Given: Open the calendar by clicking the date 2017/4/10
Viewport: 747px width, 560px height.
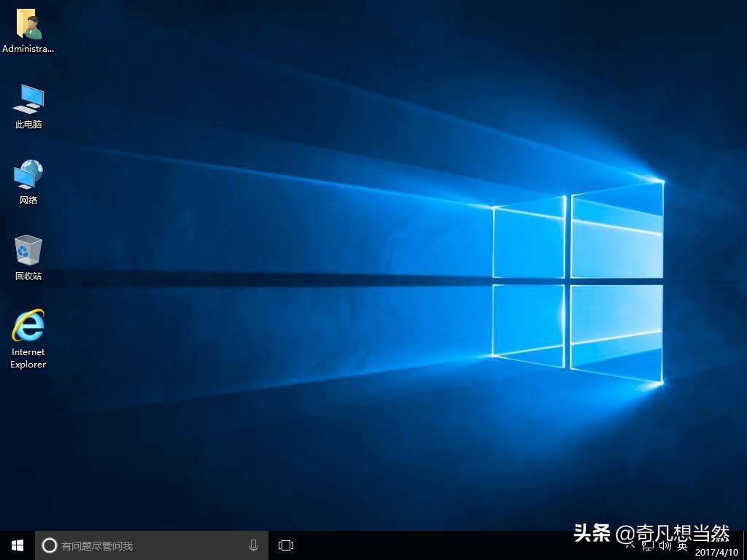Looking at the screenshot, I should tap(718, 552).
